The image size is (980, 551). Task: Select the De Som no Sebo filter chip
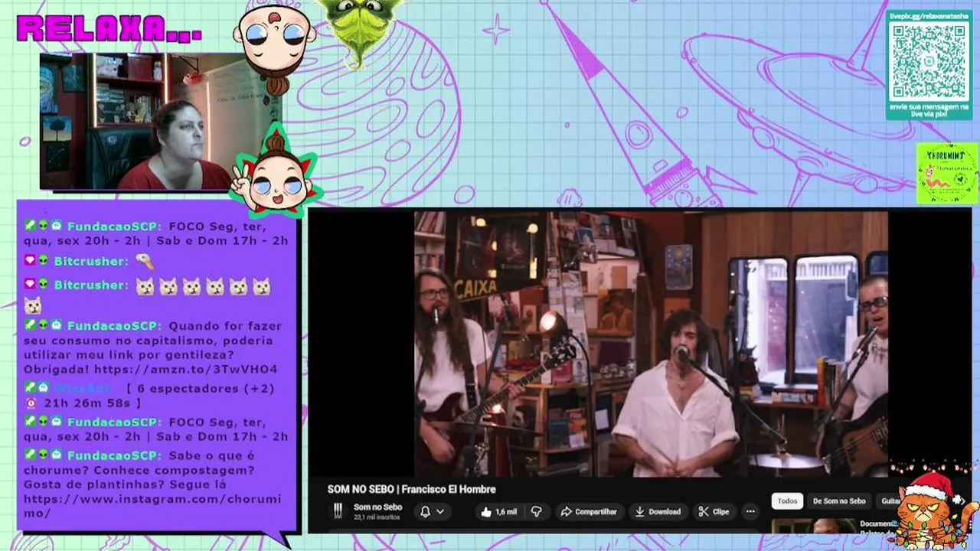click(839, 501)
